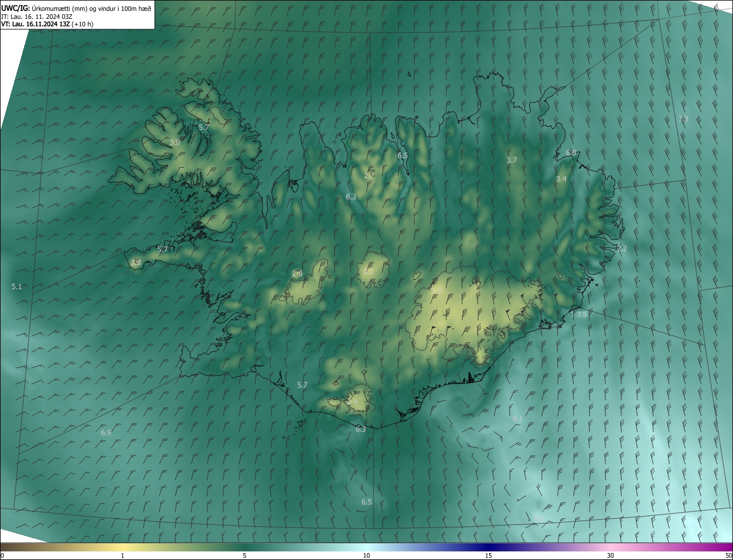The width and height of the screenshot is (733, 560).
Task: Click the 1 tick on the color scale
Action: 123,555
